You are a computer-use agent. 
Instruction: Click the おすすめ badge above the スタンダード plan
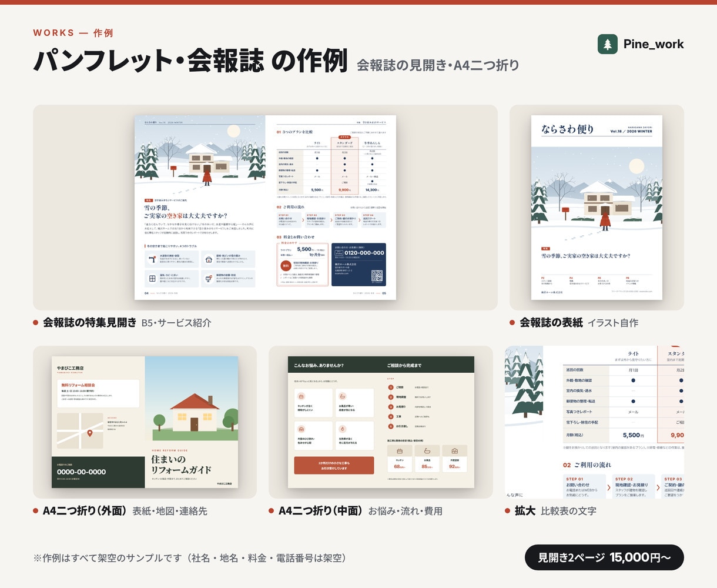click(344, 136)
